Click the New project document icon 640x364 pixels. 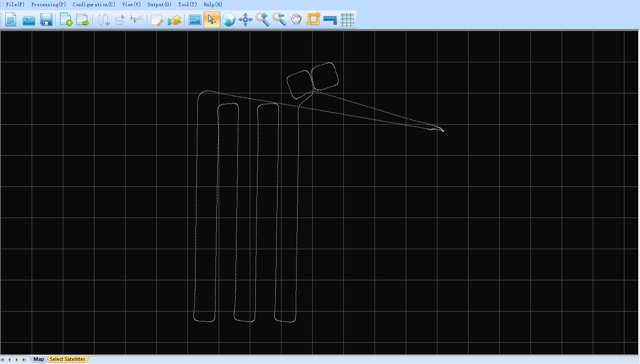click(x=11, y=20)
